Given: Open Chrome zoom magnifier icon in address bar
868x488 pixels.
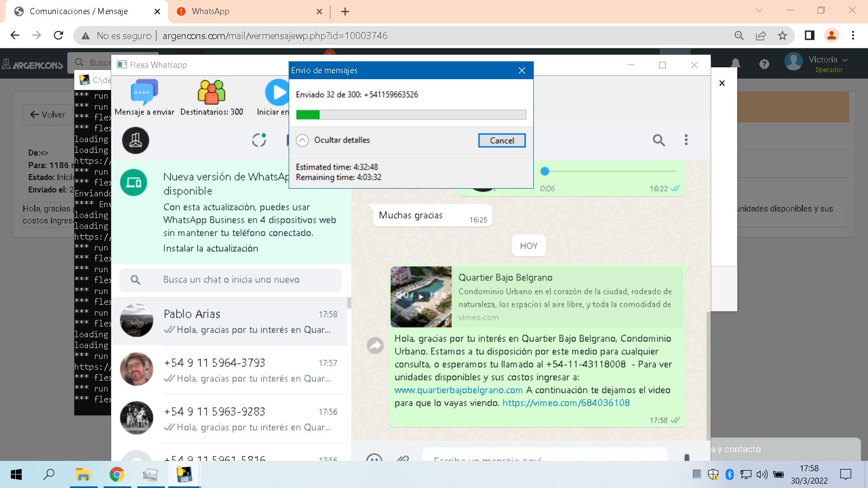Looking at the screenshot, I should 739,35.
